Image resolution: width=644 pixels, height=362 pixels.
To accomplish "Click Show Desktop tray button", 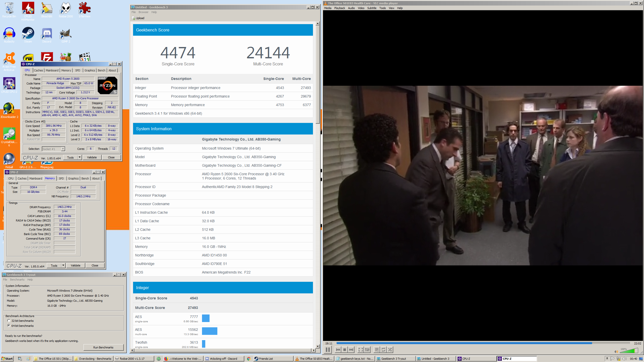I will (641, 359).
